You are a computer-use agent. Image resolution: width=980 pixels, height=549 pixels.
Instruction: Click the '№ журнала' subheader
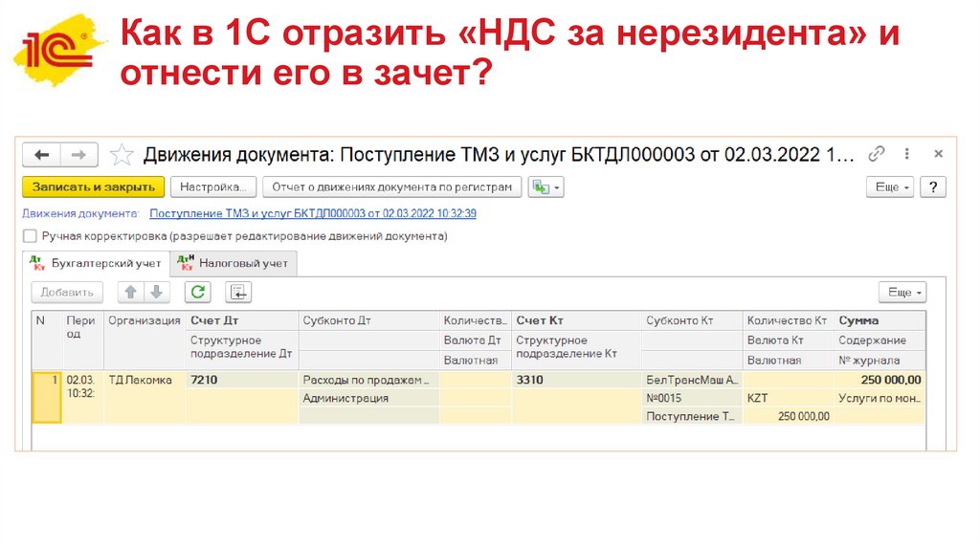click(x=880, y=361)
